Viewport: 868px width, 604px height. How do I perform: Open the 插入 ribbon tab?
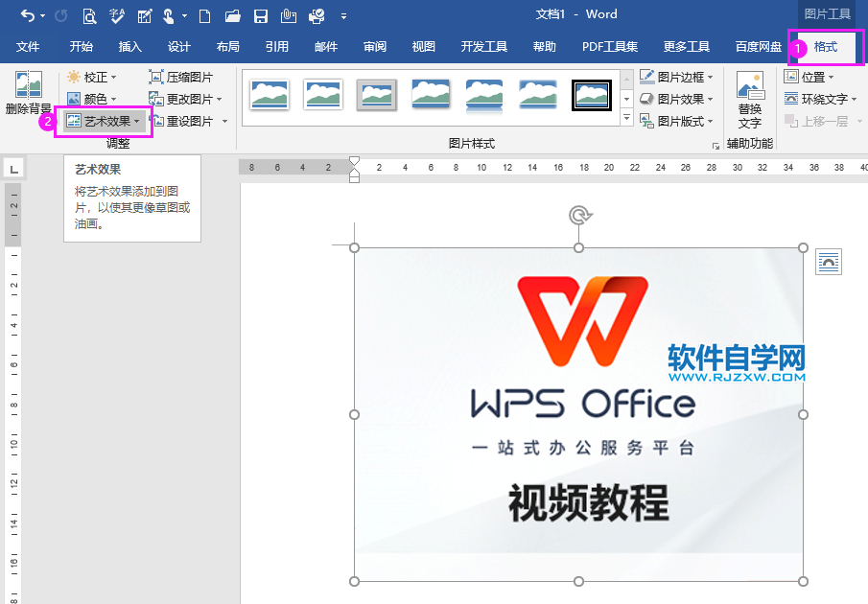pyautogui.click(x=129, y=45)
